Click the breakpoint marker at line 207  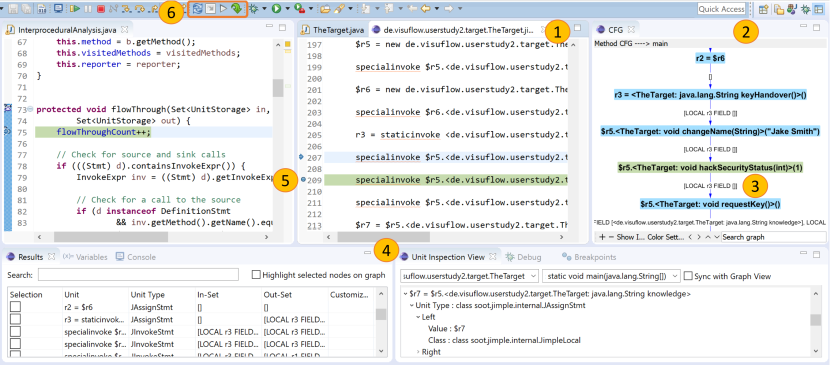point(302,157)
